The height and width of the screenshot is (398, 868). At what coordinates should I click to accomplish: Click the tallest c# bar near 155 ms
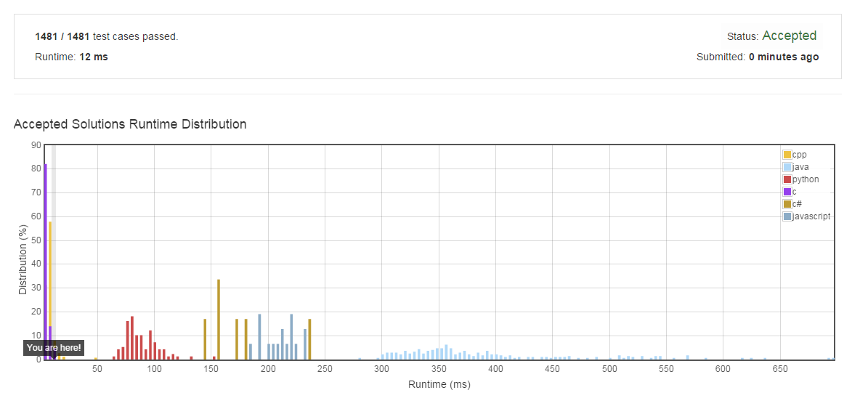click(219, 320)
